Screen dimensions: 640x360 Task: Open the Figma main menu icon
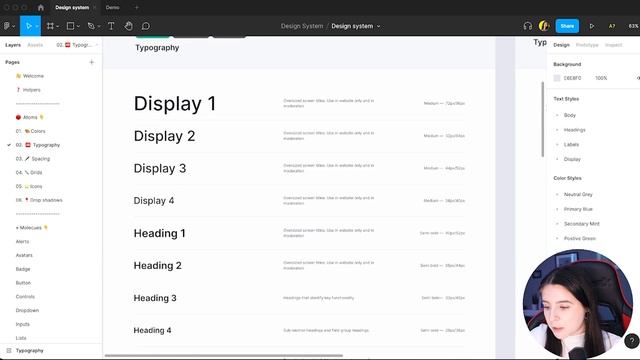[x=7, y=26]
